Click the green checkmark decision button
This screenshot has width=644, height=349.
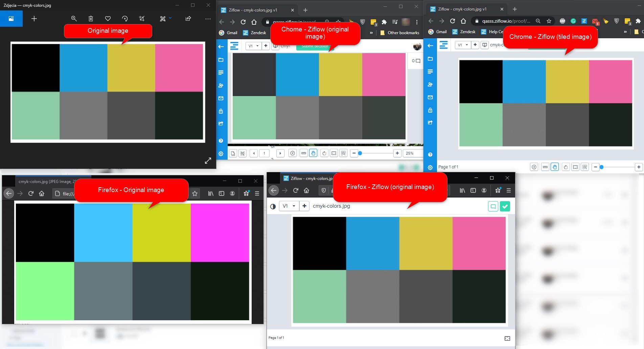(505, 206)
